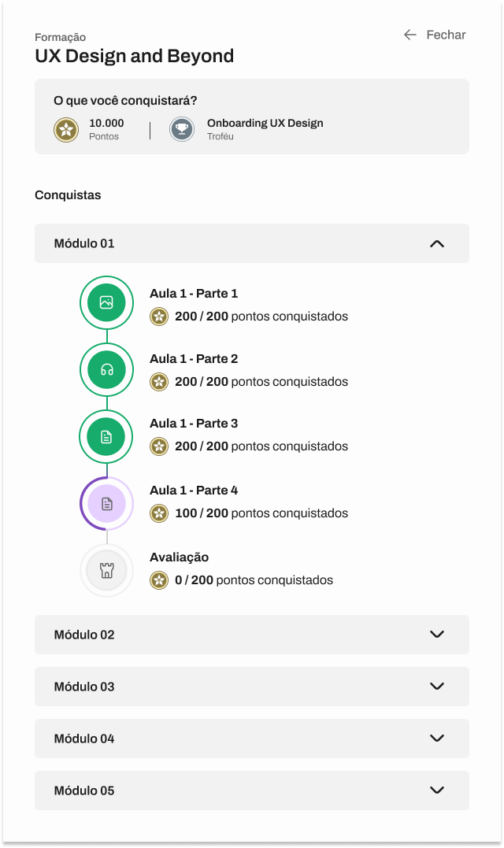Open the green document icon for Parte 3
The height and width of the screenshot is (848, 504).
click(106, 437)
